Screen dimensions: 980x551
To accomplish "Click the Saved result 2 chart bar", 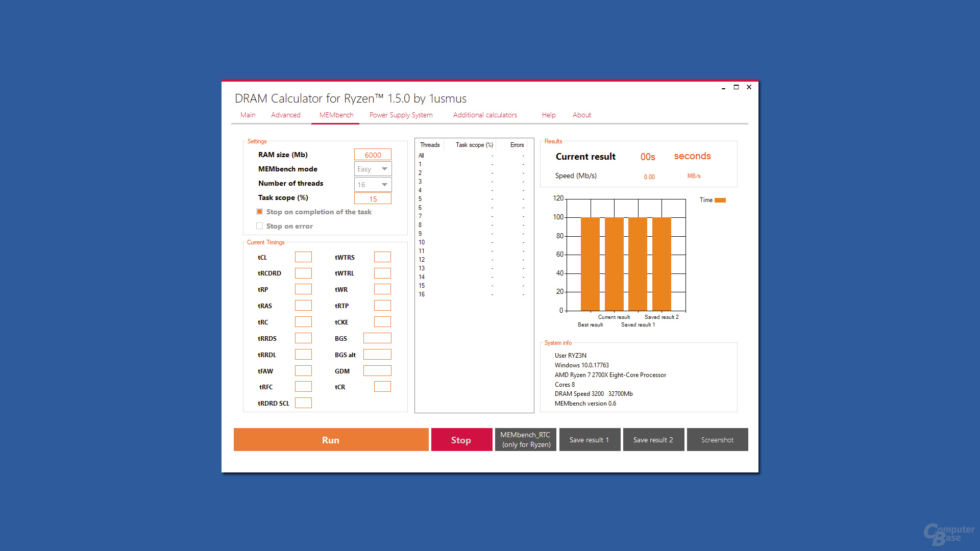I will click(x=661, y=264).
